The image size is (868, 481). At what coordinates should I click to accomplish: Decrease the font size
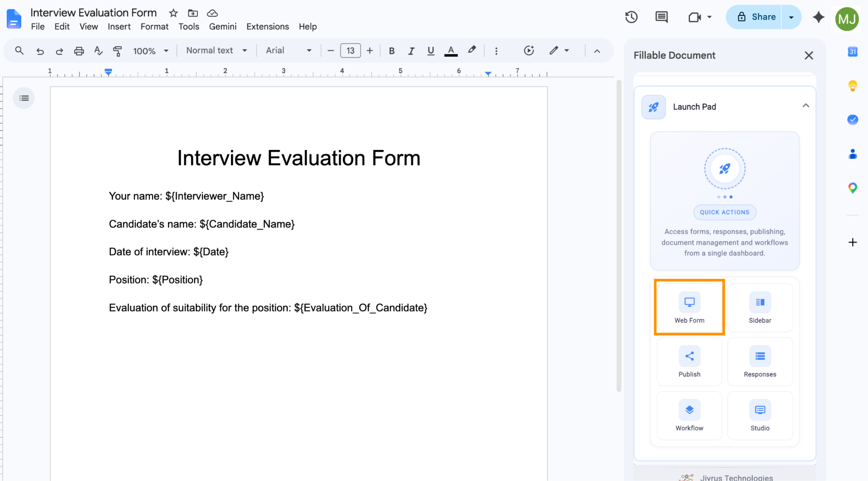pos(331,51)
